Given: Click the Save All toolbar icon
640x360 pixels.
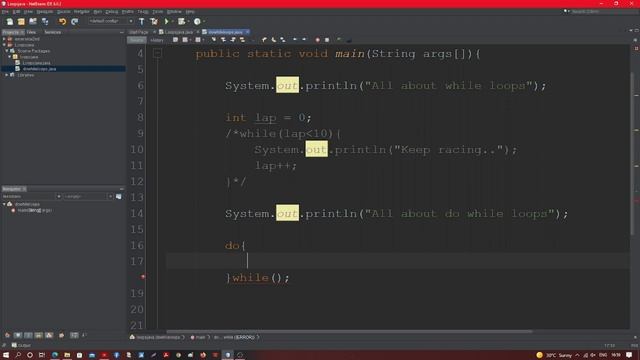Looking at the screenshot, I should 44,21.
